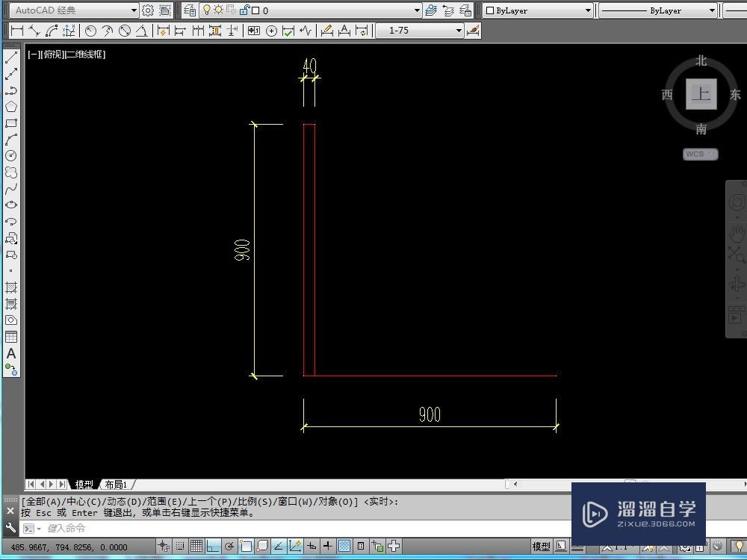Toggle Grid display in status bar

[198, 545]
